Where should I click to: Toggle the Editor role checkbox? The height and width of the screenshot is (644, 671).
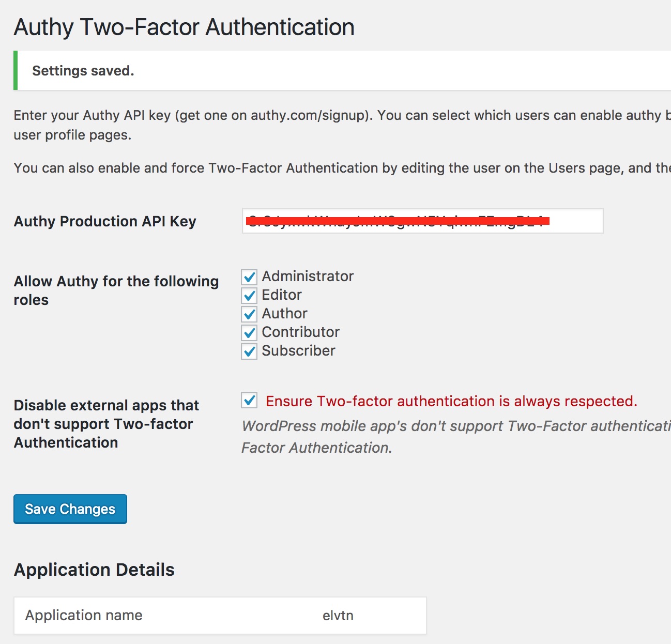pyautogui.click(x=249, y=296)
